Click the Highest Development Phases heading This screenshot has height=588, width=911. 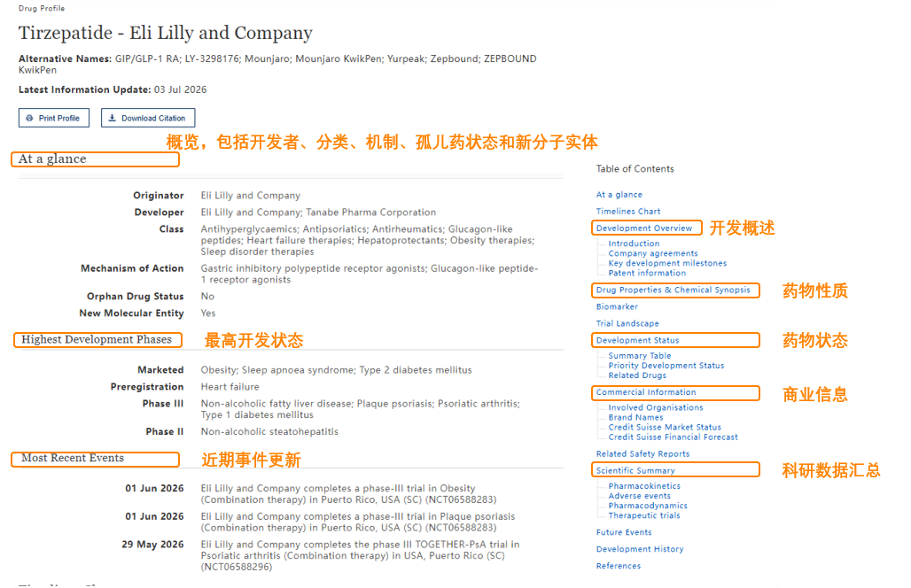click(97, 339)
